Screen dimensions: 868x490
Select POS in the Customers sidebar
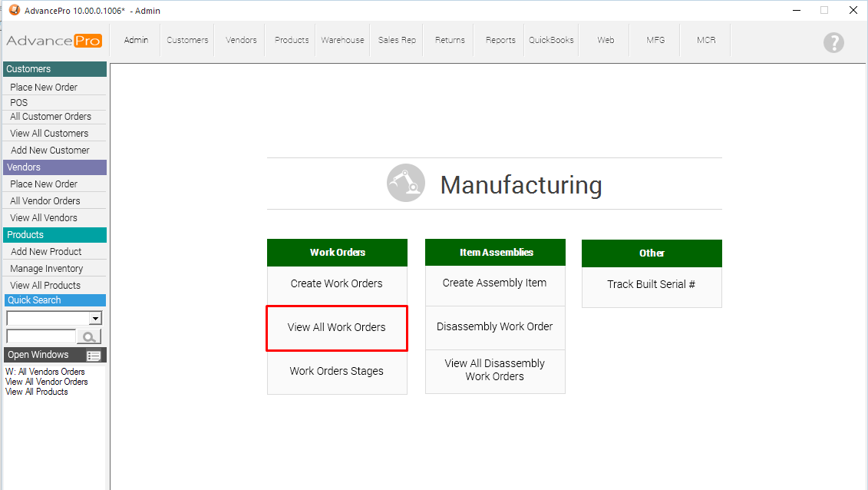pyautogui.click(x=19, y=102)
